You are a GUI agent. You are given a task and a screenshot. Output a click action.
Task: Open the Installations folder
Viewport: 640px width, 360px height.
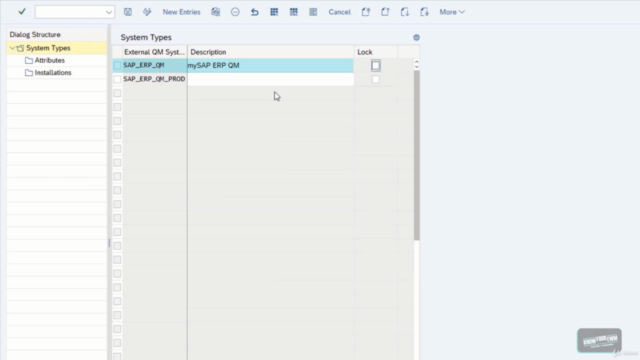[x=53, y=73]
